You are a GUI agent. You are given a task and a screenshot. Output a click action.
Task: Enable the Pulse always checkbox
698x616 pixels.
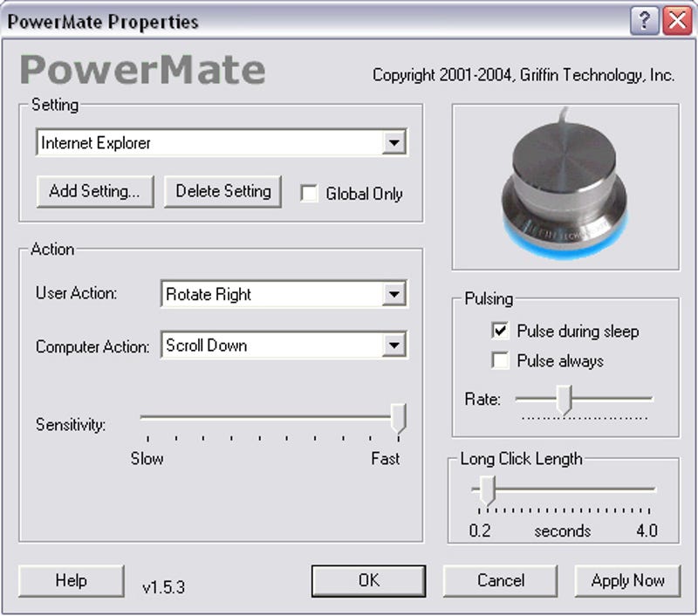click(500, 360)
